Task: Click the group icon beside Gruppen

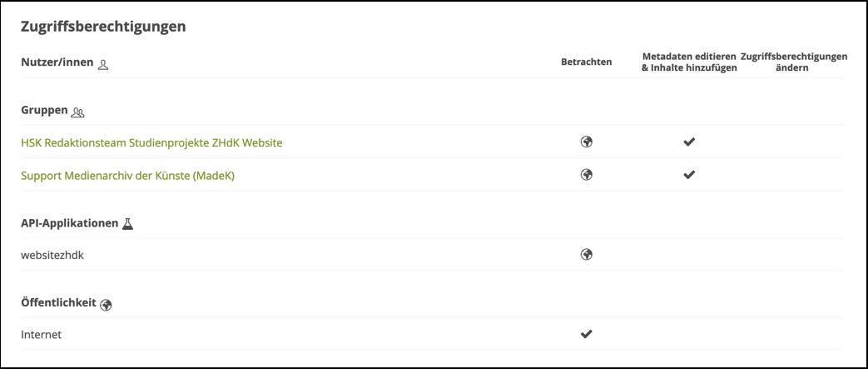Action: tap(78, 112)
